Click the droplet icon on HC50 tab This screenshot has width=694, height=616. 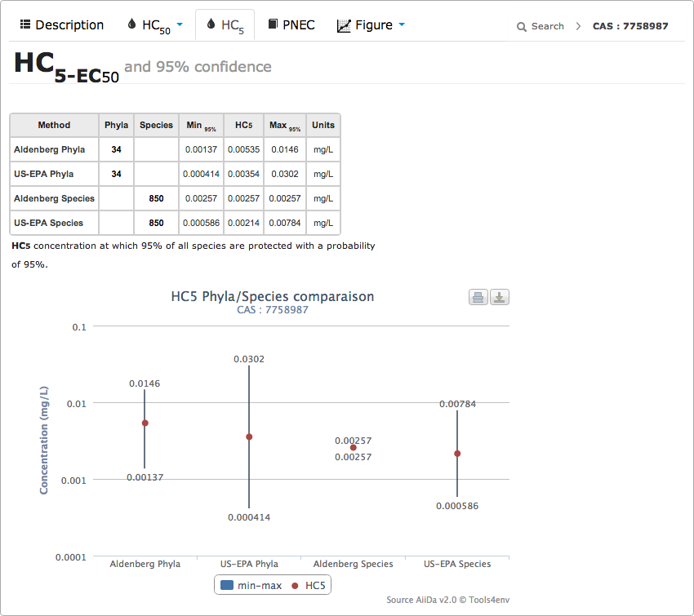pos(132,25)
